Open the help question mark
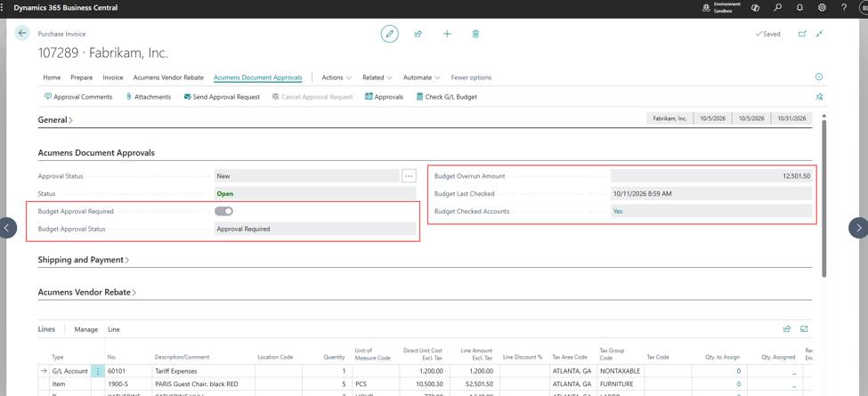This screenshot has height=396, width=868. [844, 8]
